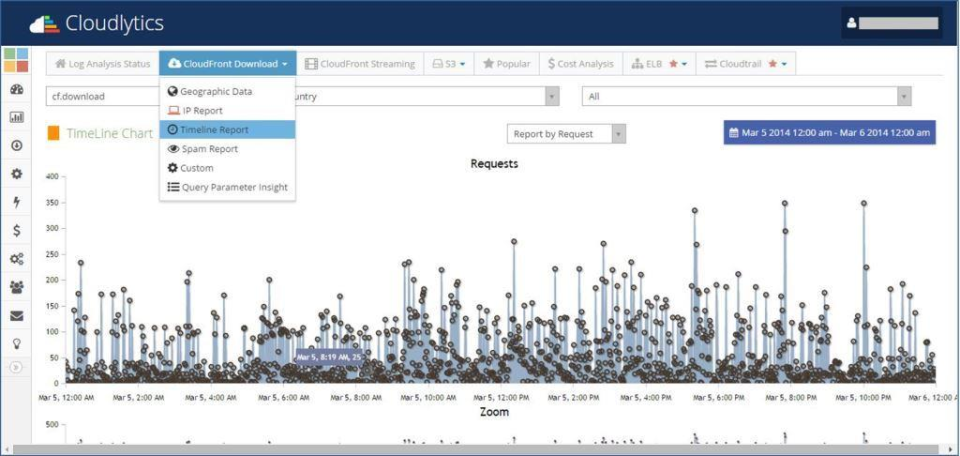Open the download circle sidebar icon
This screenshot has height=456, width=960.
pos(17,146)
